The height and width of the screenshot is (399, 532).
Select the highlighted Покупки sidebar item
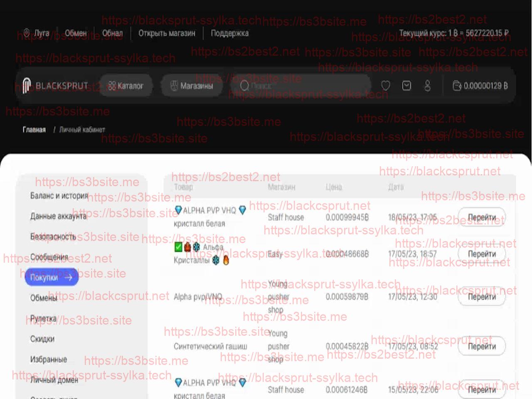click(52, 277)
